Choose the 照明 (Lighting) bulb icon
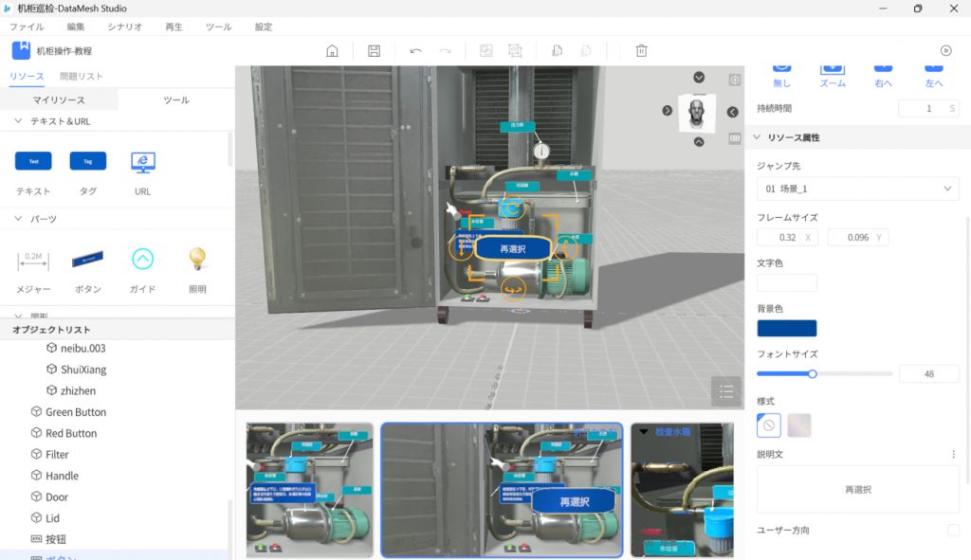Image resolution: width=971 pixels, height=560 pixels. click(x=196, y=259)
